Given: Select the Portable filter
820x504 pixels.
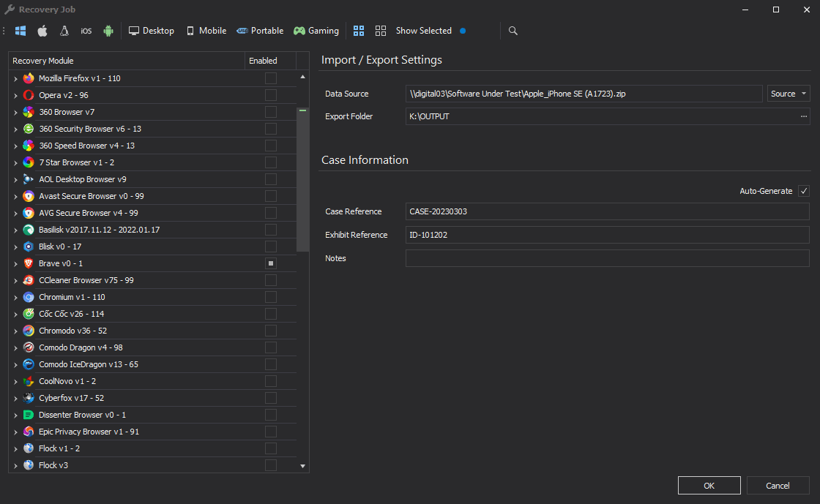Looking at the screenshot, I should point(260,31).
